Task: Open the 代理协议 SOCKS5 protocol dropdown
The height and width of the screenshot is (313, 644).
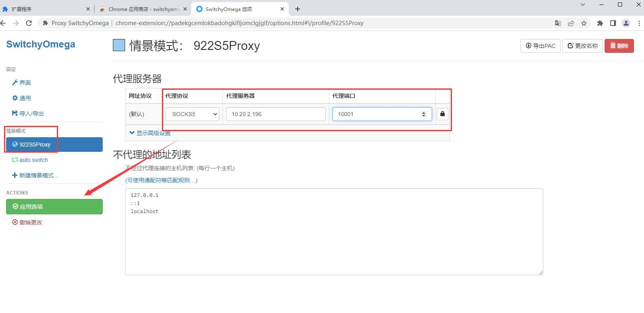Action: coord(192,114)
